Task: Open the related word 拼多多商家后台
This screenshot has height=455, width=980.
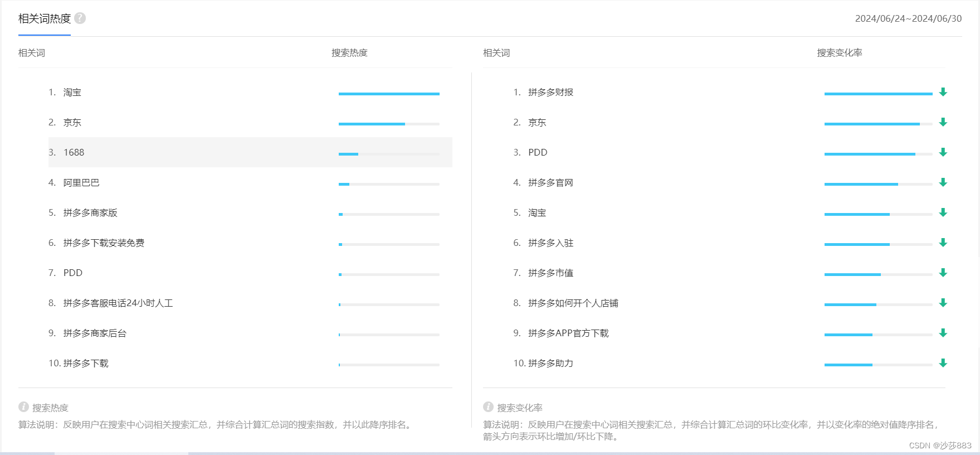Action: coord(95,333)
